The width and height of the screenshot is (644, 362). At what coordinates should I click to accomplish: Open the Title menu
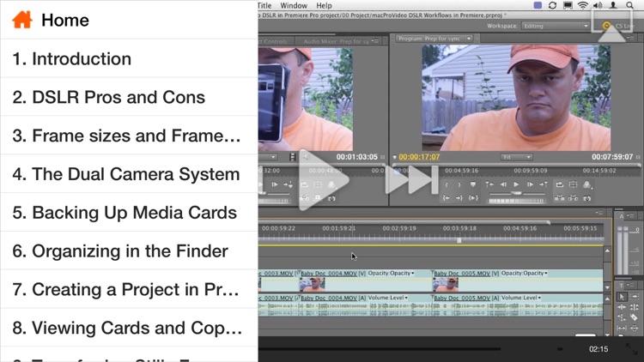(265, 5)
